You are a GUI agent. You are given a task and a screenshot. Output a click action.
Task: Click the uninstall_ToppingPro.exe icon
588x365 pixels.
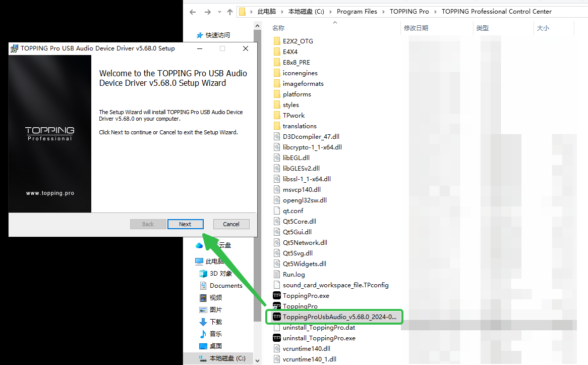[x=276, y=338]
